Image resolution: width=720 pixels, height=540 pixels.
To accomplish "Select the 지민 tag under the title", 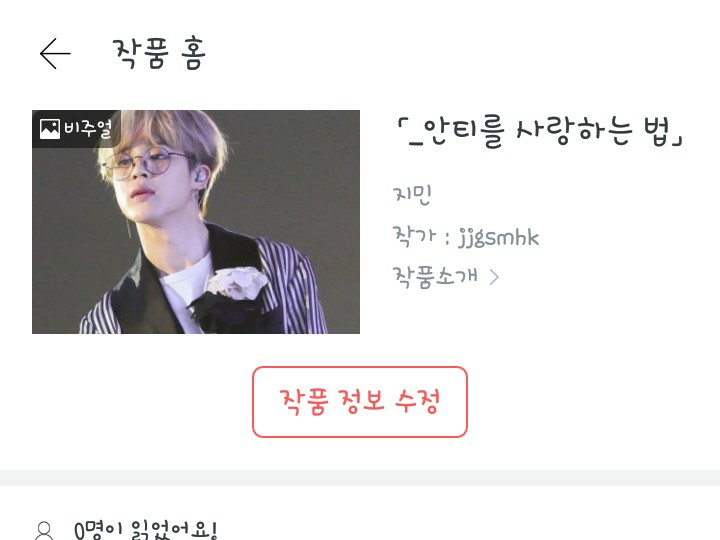I will pyautogui.click(x=412, y=195).
